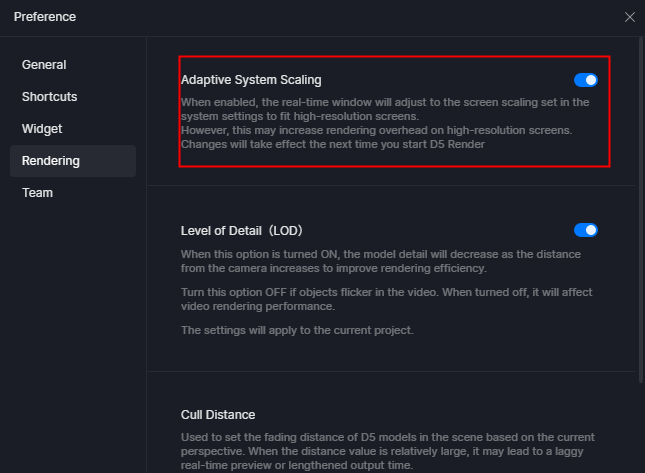645x473 pixels.
Task: Close the Preference dialog with X
Action: pos(629,17)
